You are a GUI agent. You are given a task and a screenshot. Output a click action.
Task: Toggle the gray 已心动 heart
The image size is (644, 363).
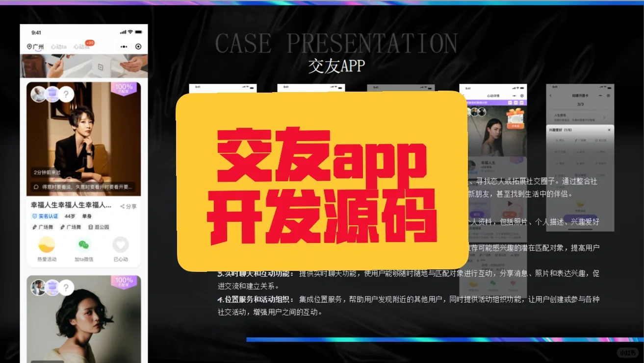pyautogui.click(x=121, y=245)
